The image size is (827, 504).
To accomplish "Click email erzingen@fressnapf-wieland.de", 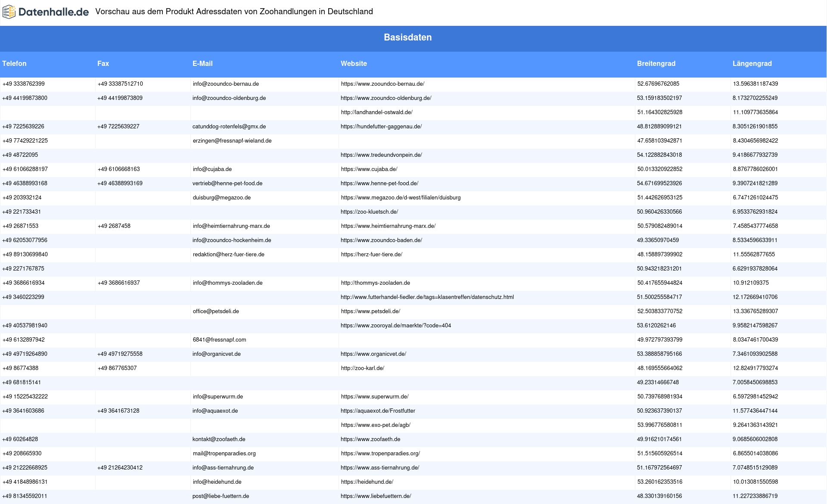I will pos(232,141).
